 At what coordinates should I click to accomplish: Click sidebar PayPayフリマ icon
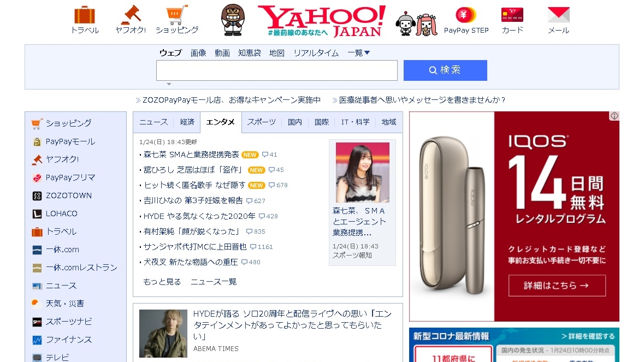pyautogui.click(x=37, y=177)
